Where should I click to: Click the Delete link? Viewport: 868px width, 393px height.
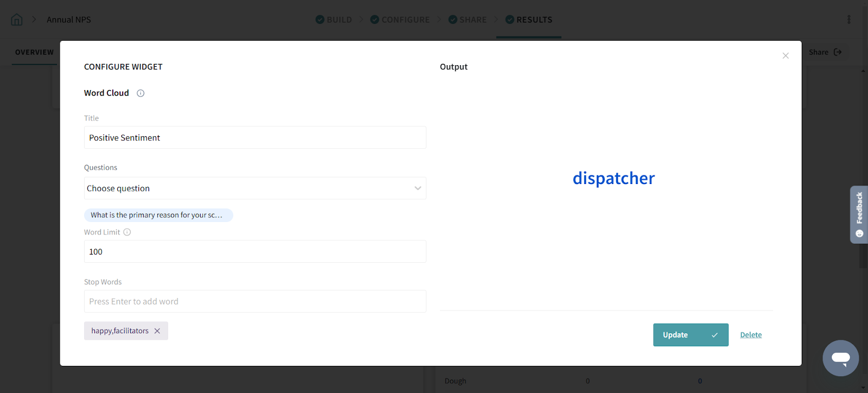751,335
